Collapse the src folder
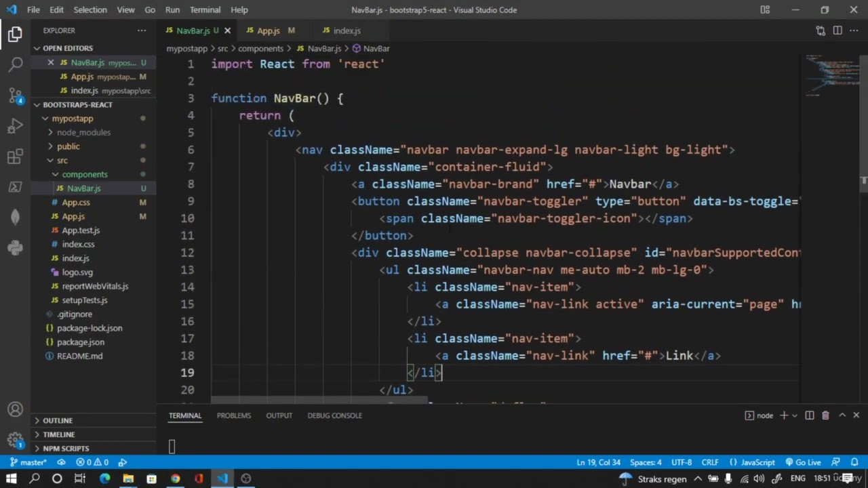 point(50,161)
